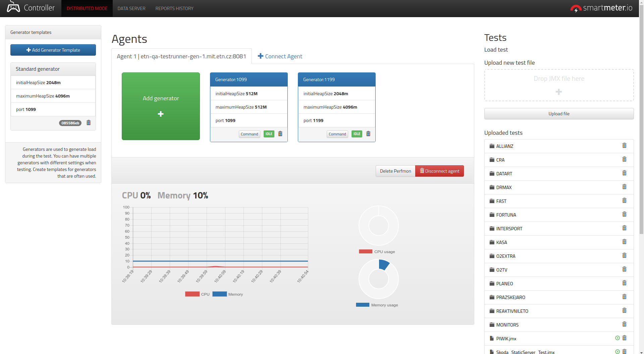Delete the KASA test folder
644x354 pixels.
[624, 242]
